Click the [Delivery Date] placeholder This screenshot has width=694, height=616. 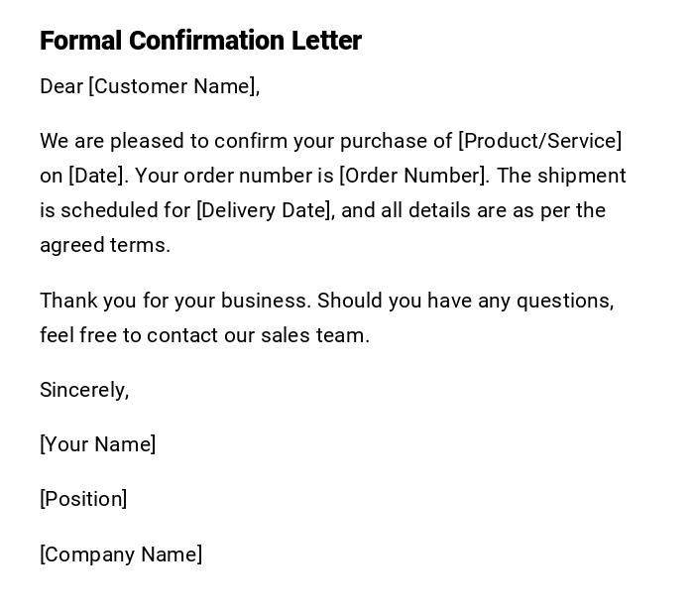pyautogui.click(x=265, y=210)
